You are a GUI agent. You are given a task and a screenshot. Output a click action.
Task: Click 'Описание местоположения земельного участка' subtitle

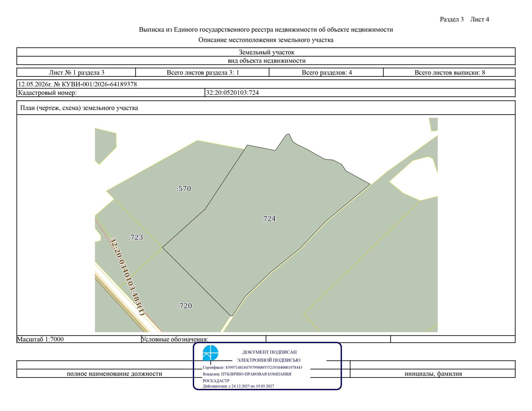point(266,40)
